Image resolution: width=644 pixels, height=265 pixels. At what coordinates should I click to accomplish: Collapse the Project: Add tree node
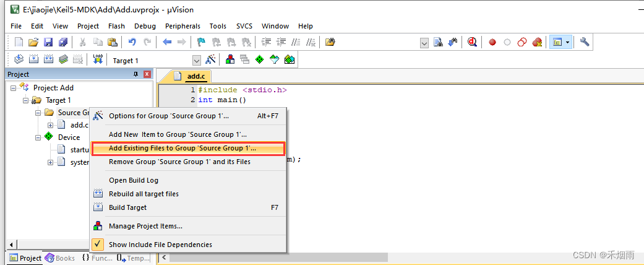13,88
